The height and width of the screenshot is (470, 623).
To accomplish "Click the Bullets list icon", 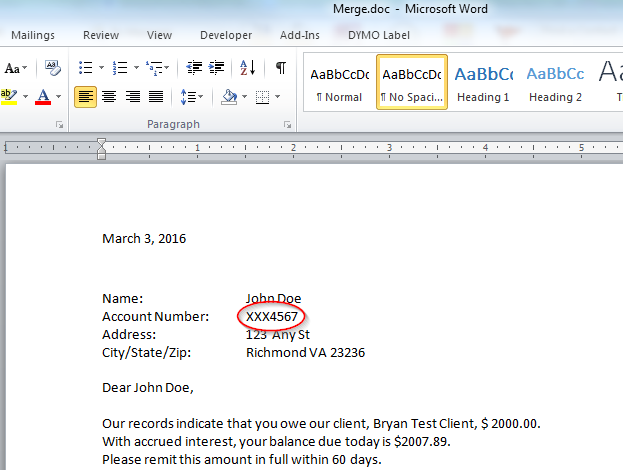I will tap(85, 68).
